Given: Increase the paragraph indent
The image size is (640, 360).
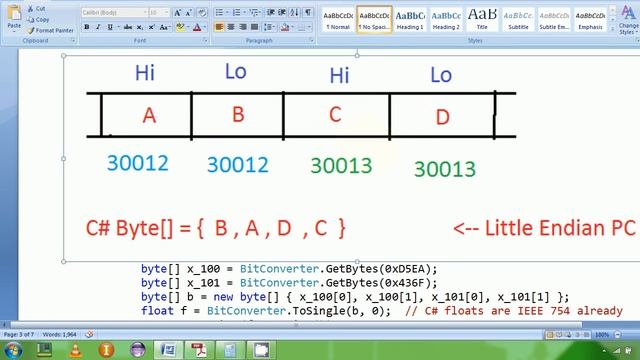Looking at the screenshot, I should coord(282,13).
